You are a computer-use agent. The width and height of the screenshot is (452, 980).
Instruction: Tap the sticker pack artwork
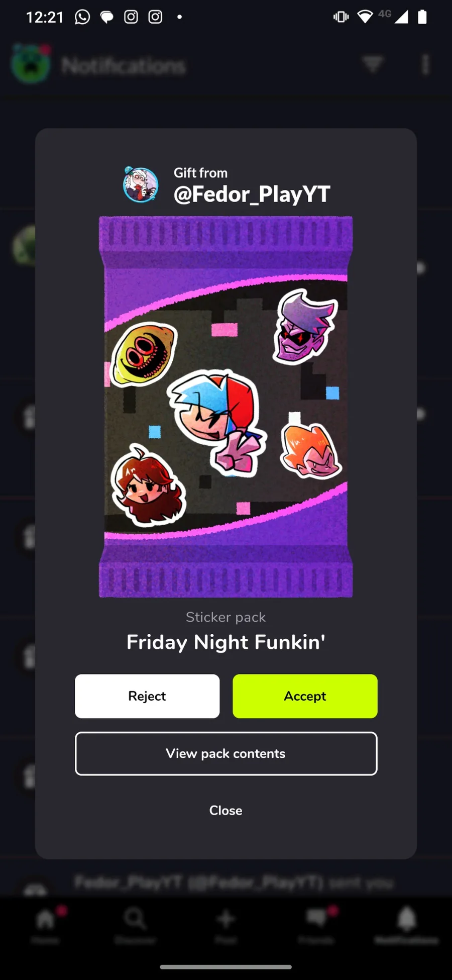tap(226, 407)
